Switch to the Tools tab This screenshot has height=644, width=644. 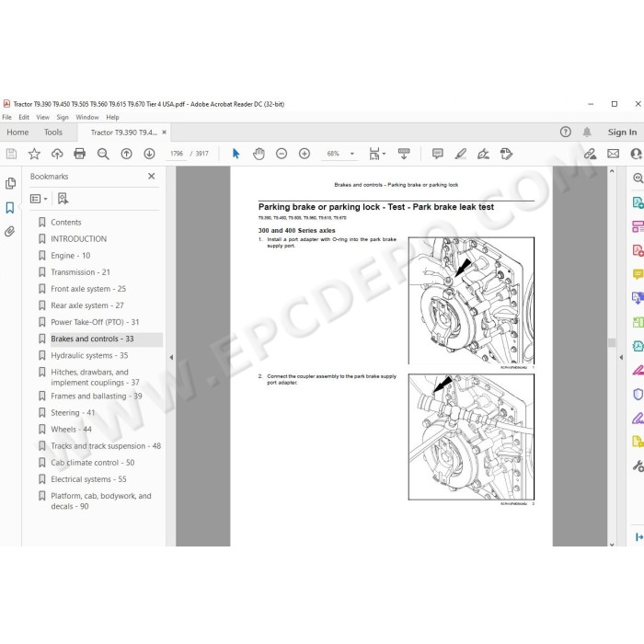(53, 132)
